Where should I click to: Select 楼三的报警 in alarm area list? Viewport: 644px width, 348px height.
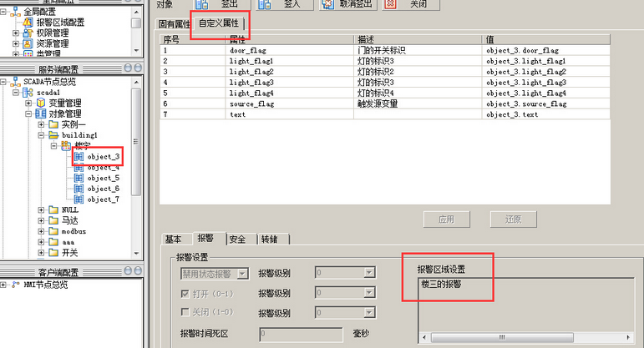(x=441, y=284)
